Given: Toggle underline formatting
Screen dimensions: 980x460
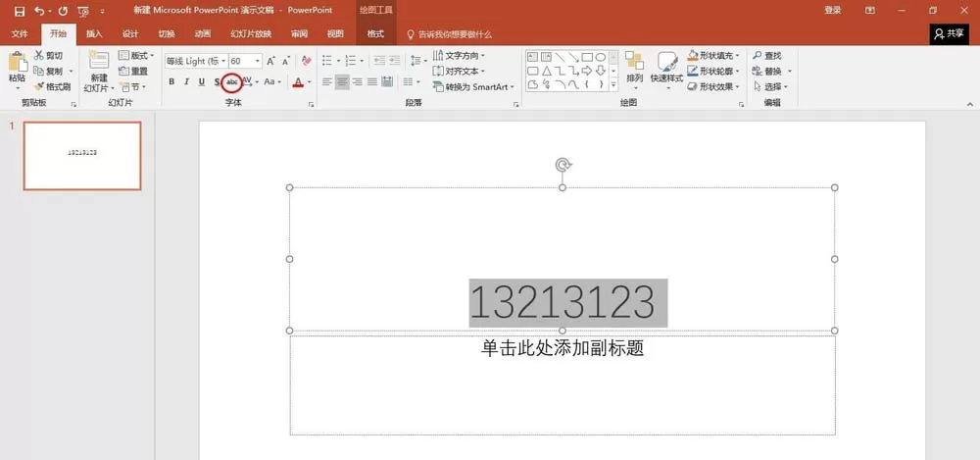Looking at the screenshot, I should coord(201,82).
